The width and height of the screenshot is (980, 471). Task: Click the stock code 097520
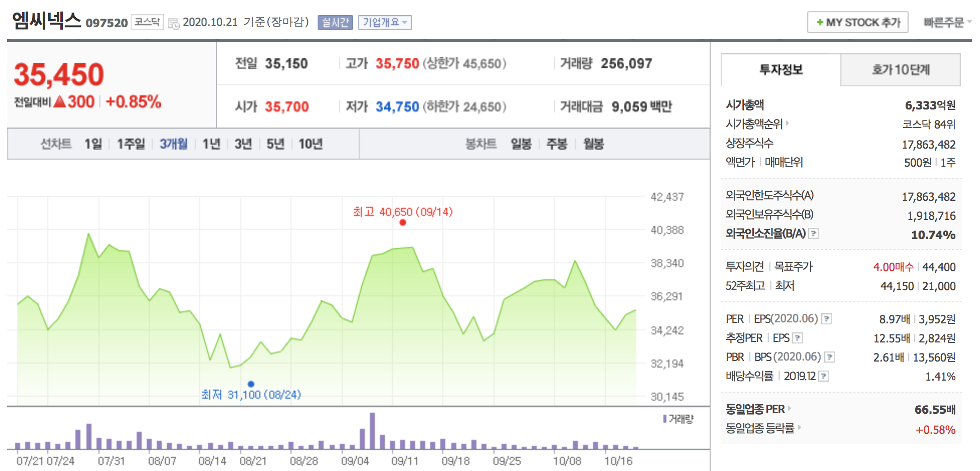tap(107, 23)
